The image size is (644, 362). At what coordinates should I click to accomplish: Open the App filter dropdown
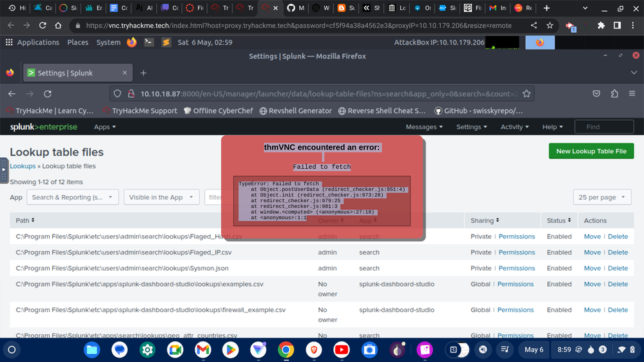click(x=72, y=197)
